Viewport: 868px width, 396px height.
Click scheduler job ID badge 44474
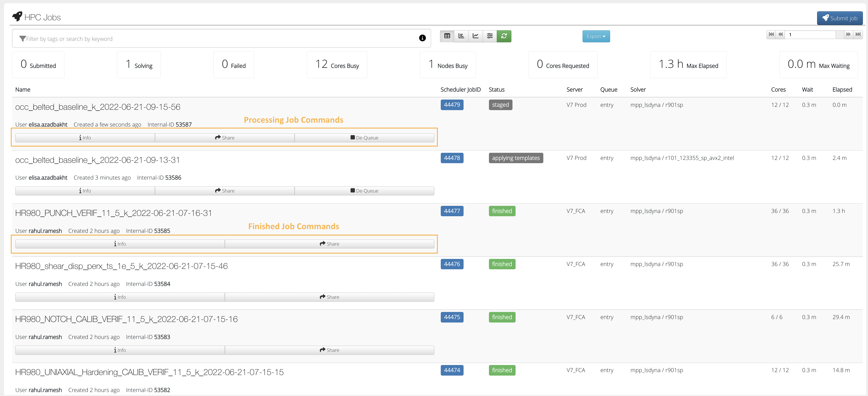(452, 370)
